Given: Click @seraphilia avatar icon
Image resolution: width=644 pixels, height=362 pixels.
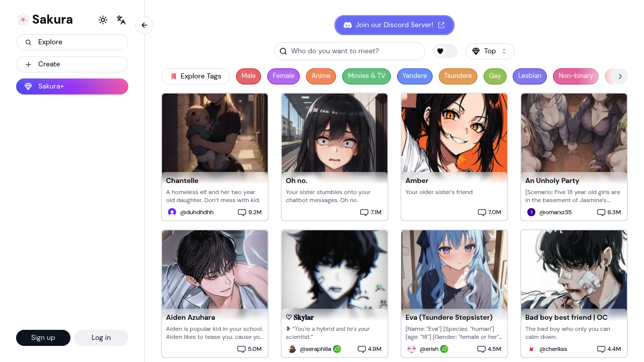Looking at the screenshot, I should pyautogui.click(x=292, y=349).
